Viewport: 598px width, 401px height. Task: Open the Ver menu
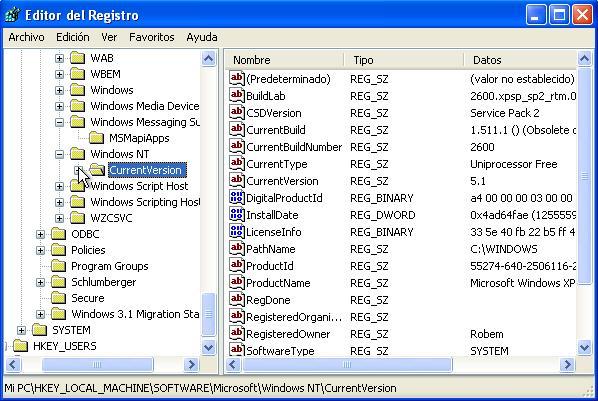[x=109, y=37]
